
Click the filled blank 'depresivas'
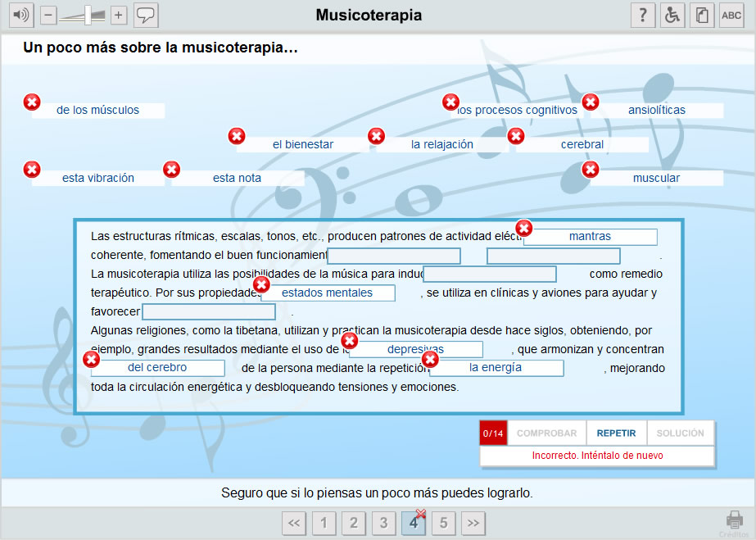tap(416, 350)
